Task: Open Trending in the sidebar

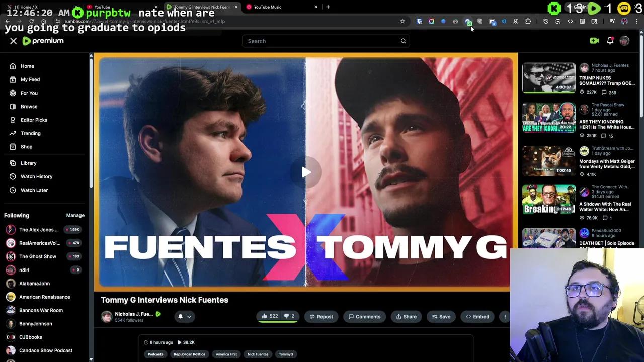Action: (x=30, y=133)
